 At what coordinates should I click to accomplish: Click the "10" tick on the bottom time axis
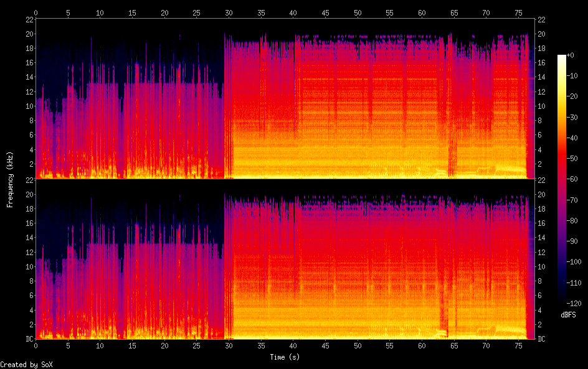point(100,345)
